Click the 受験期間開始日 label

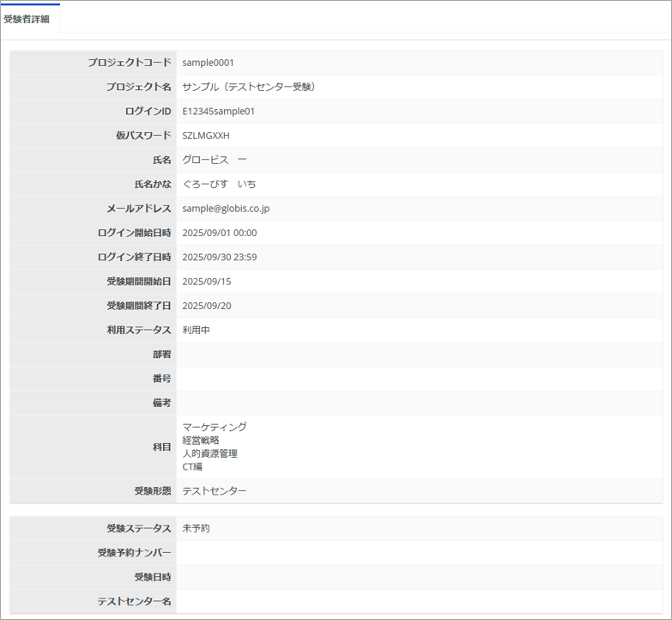click(x=139, y=282)
